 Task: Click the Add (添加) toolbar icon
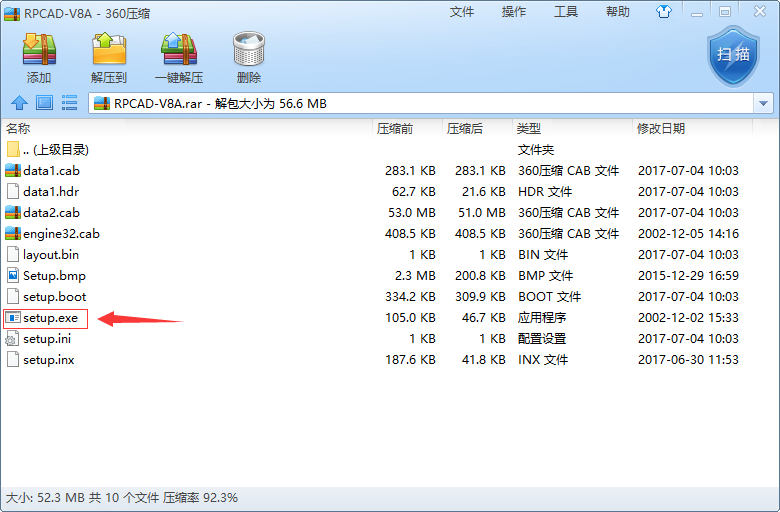[x=39, y=56]
